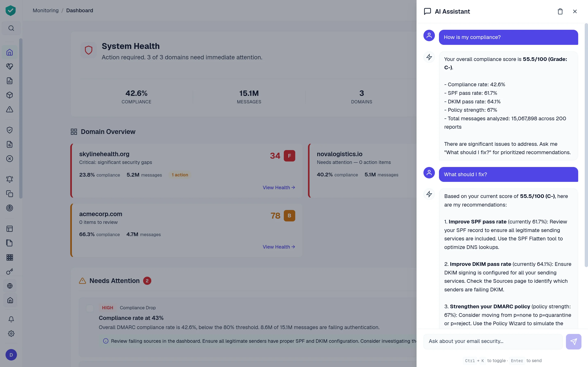Open the reports bar-chart icon
Screen dimensions: 588x367
tap(10, 81)
